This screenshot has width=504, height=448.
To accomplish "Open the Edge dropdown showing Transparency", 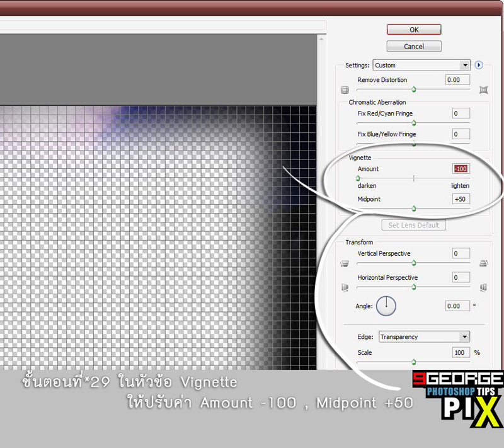I will point(424,337).
